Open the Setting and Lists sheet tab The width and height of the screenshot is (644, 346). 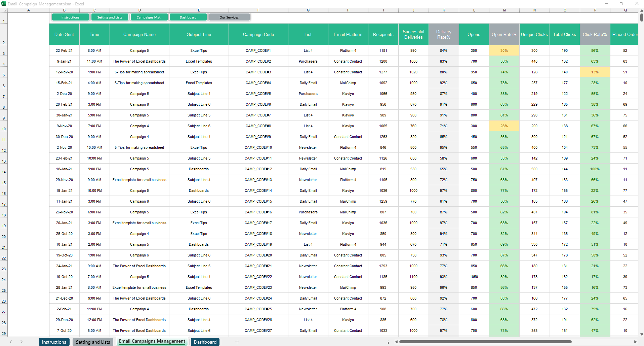93,342
